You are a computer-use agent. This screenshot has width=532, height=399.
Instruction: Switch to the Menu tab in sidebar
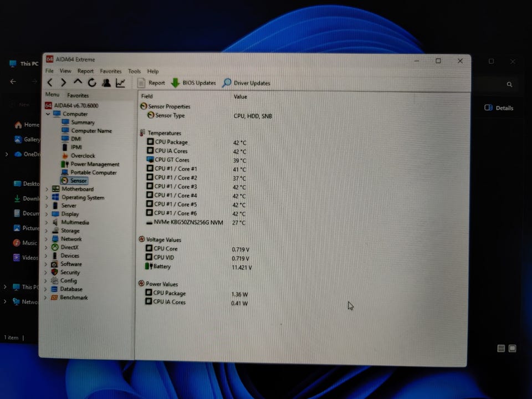[52, 95]
